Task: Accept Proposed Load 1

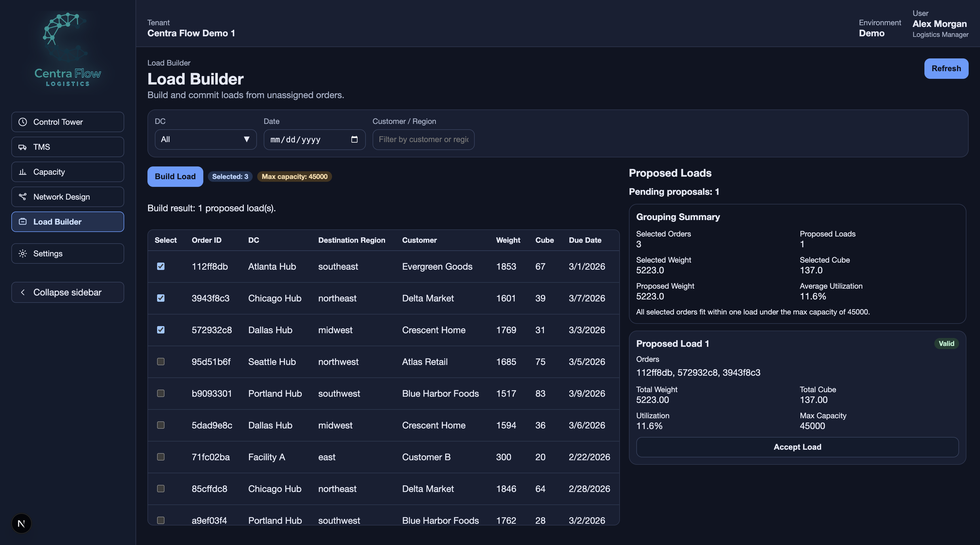Action: [x=797, y=447]
